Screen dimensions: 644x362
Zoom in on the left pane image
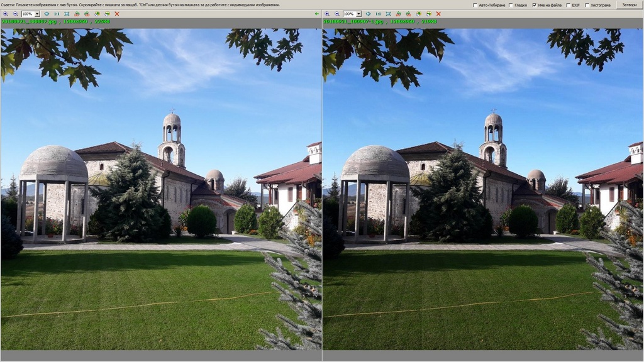[x=5, y=14]
